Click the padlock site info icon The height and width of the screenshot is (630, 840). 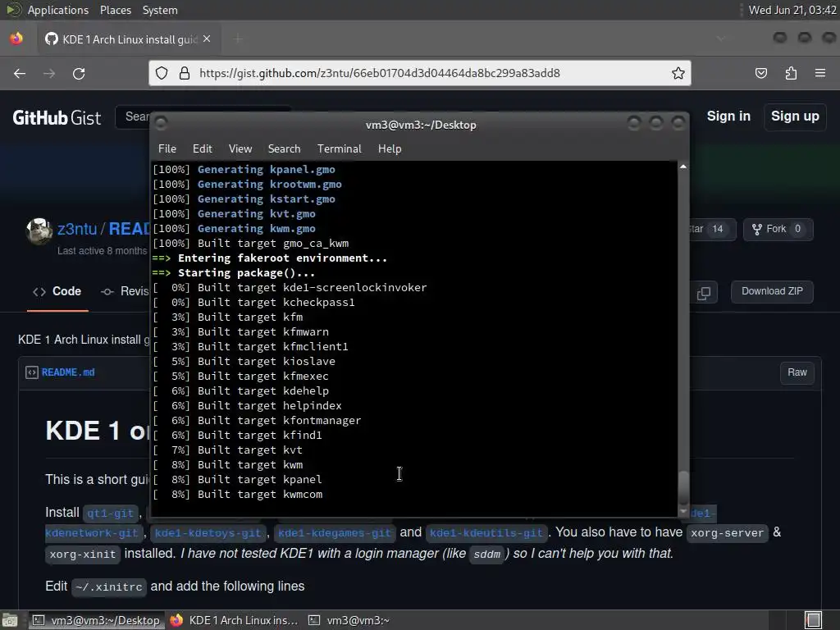coord(185,73)
